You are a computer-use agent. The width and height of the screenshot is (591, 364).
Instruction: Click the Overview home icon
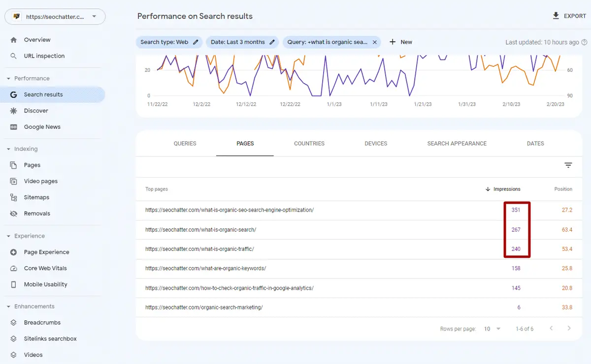click(14, 40)
